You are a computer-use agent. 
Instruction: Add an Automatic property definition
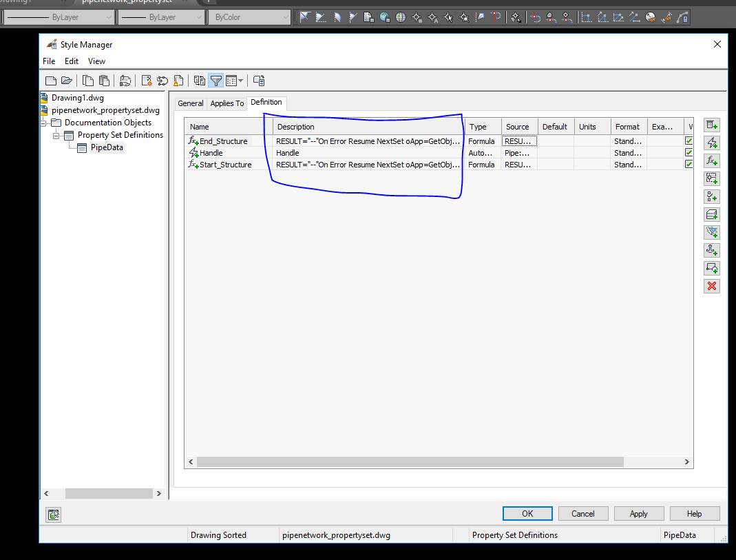(712, 143)
